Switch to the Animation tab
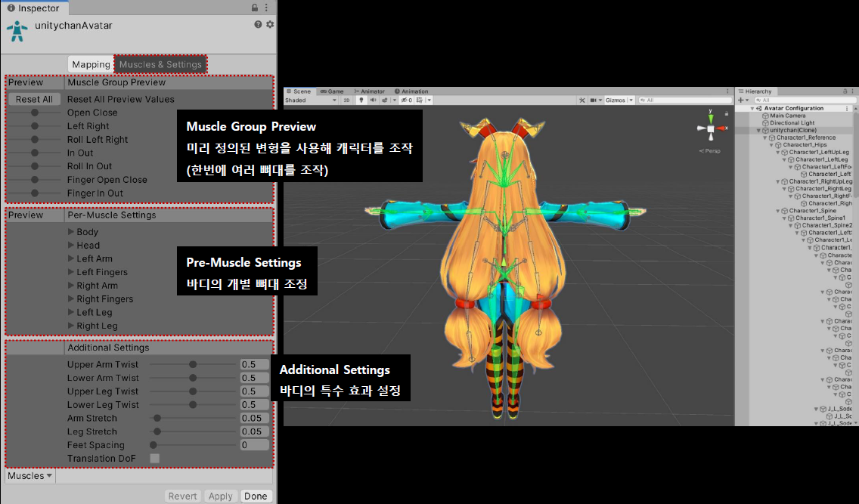The height and width of the screenshot is (504, 859). click(x=411, y=91)
